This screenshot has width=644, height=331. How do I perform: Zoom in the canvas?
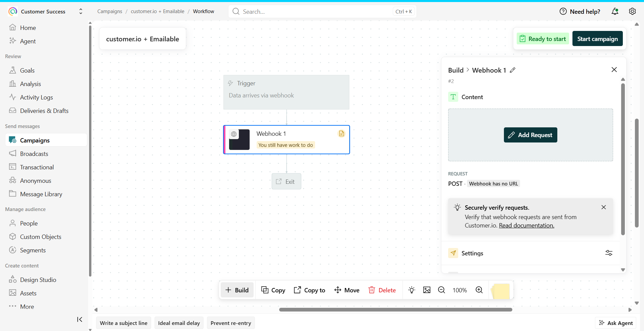tap(479, 290)
